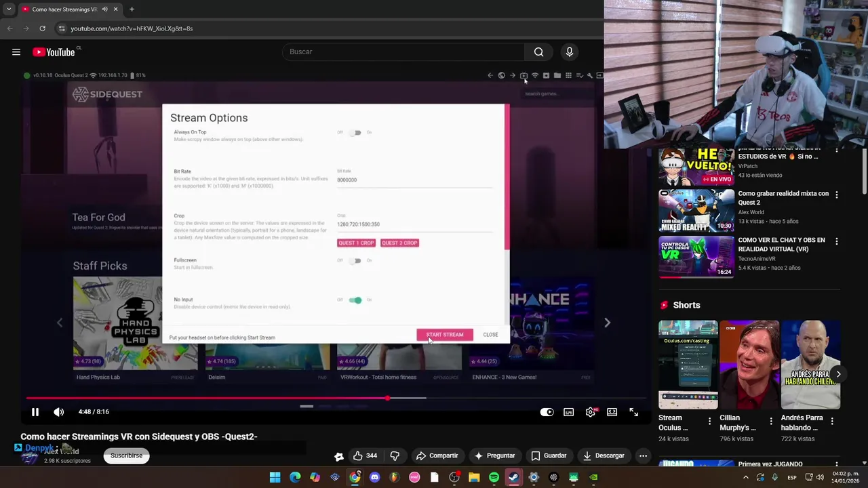This screenshot has height=488, width=868.
Task: Click CLOSE in Stream Options dialog
Action: pos(490,335)
